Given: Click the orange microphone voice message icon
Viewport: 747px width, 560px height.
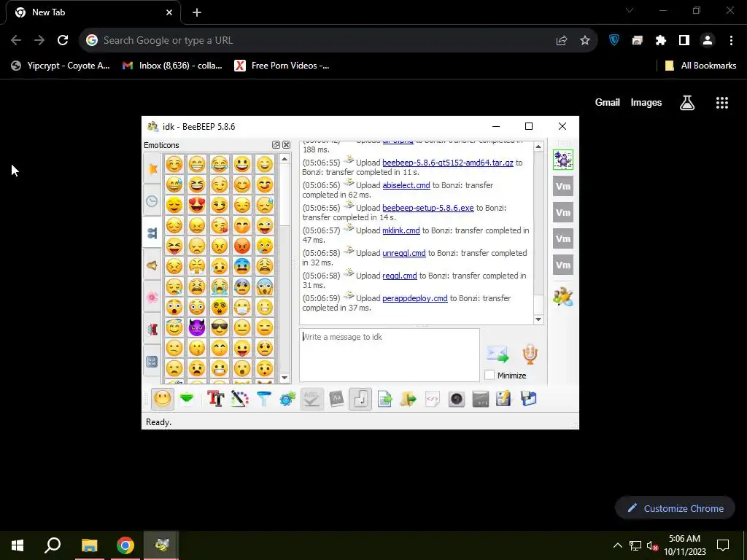Looking at the screenshot, I should point(530,354).
